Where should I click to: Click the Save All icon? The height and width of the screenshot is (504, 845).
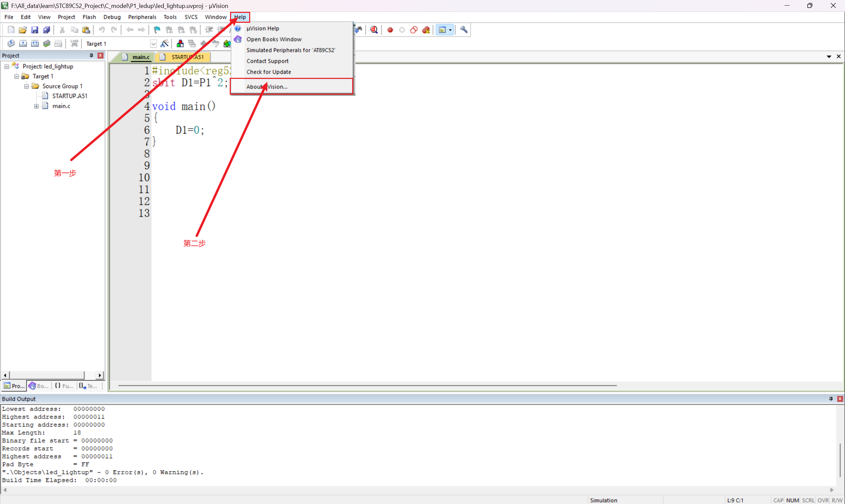click(47, 30)
